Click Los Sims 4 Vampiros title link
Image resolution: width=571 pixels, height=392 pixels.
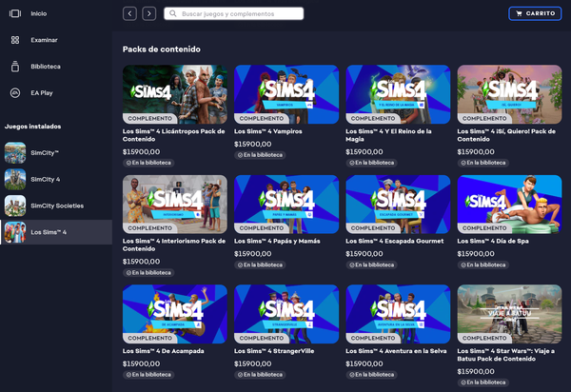pos(268,131)
